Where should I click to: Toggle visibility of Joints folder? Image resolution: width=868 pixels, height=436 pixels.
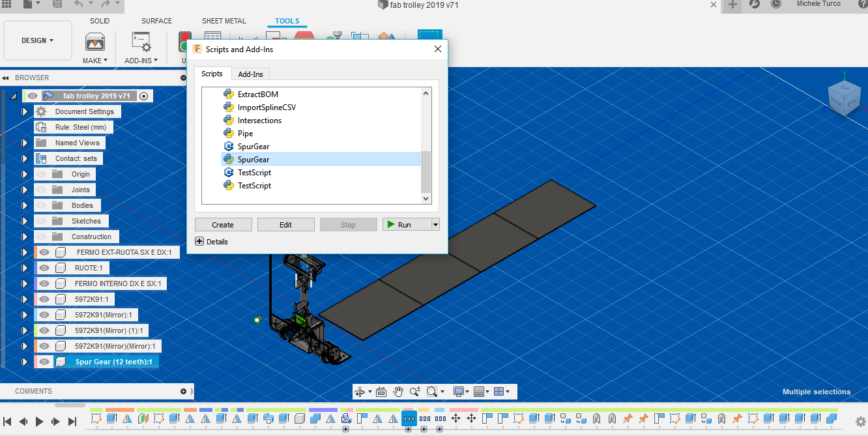click(x=41, y=190)
